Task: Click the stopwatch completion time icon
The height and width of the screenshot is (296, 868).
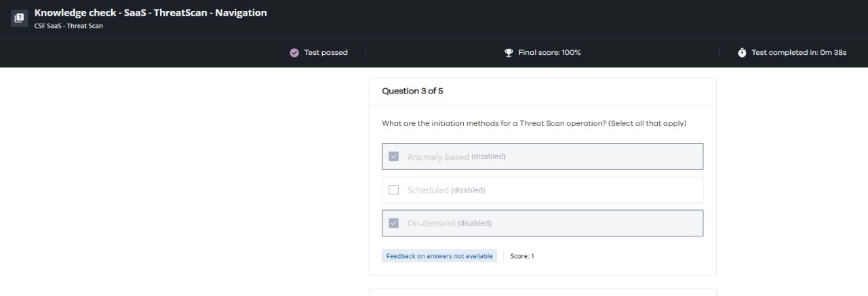Action: (x=742, y=53)
